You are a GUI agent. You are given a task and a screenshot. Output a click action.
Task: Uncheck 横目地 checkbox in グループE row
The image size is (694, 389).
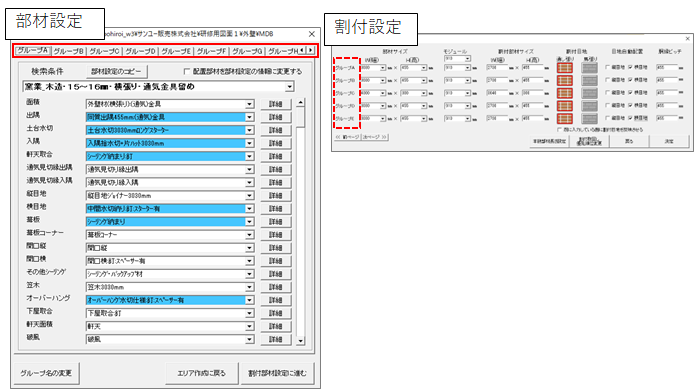click(x=630, y=118)
